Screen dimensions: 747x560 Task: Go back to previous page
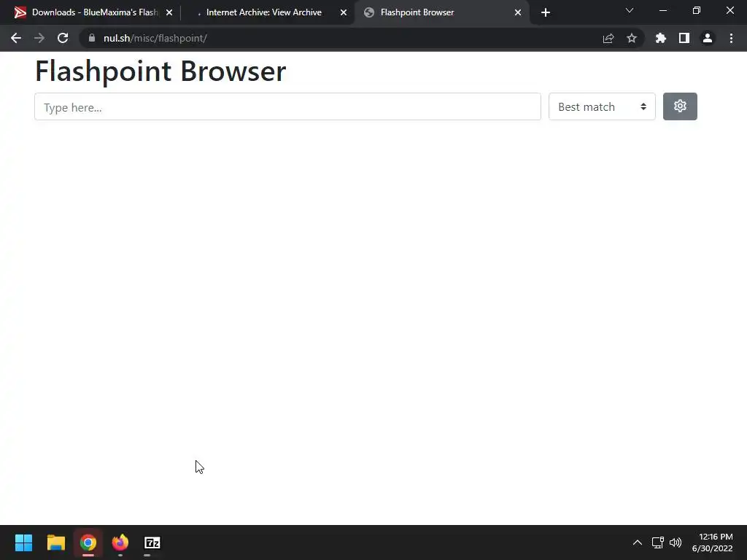[x=16, y=38]
